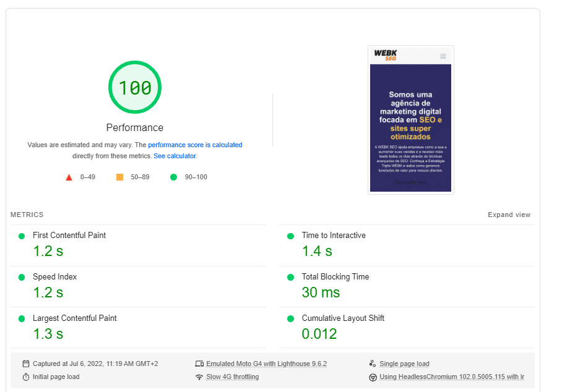Screen dimensions: 562x392
Task: Click the calendar icon beside the capture date
Action: 25,364
